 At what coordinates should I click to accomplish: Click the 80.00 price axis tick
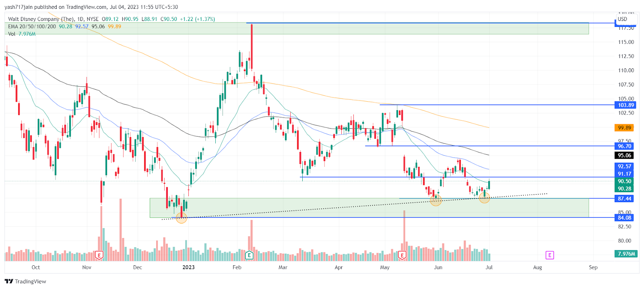pos(625,241)
